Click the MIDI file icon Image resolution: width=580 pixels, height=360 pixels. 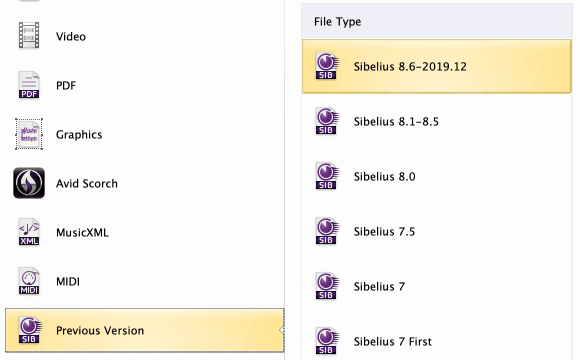tap(29, 281)
